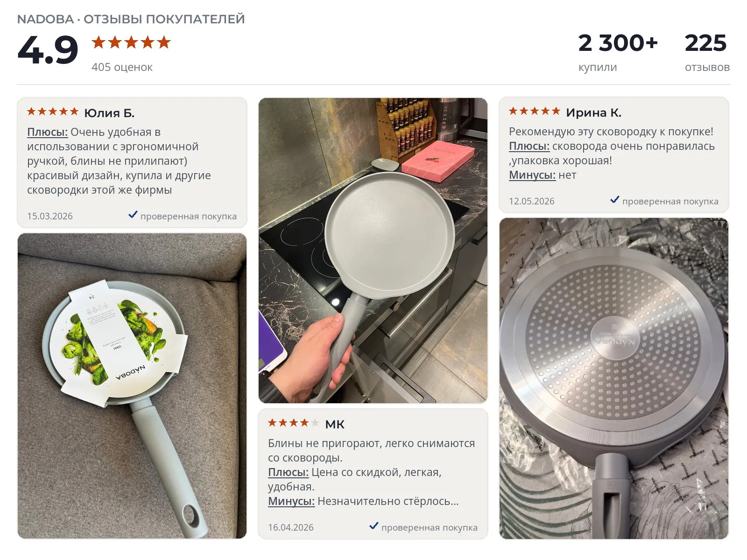Click verified purchase checkmark in Ирина К. review

615,200
